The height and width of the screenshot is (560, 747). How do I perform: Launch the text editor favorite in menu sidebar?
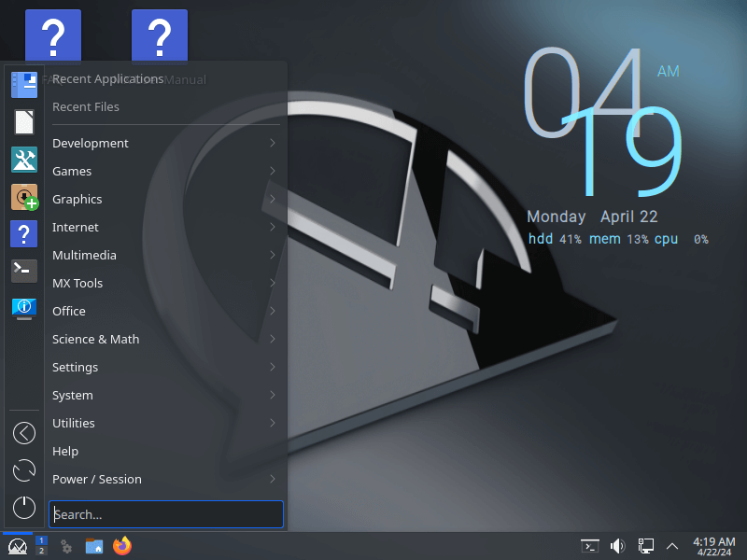pos(24,122)
